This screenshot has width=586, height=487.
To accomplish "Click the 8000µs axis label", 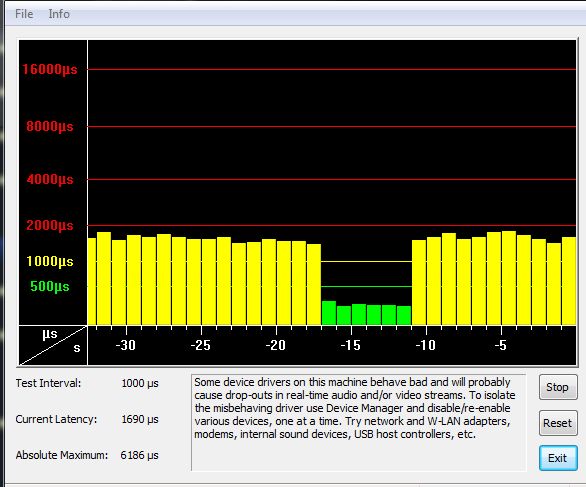I will click(x=50, y=126).
